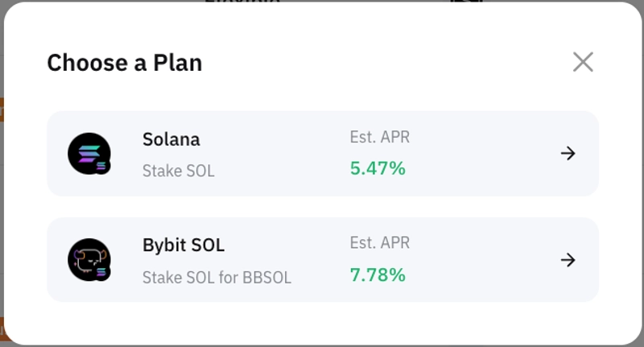Screen dimensions: 644x347
Task: Select the Bybit SOL plan name
Action: [x=184, y=246]
